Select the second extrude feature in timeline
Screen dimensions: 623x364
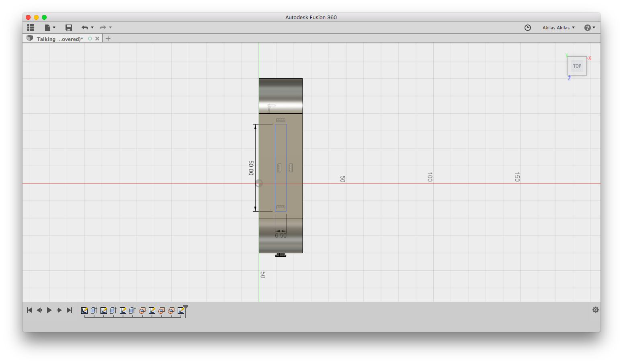(113, 311)
